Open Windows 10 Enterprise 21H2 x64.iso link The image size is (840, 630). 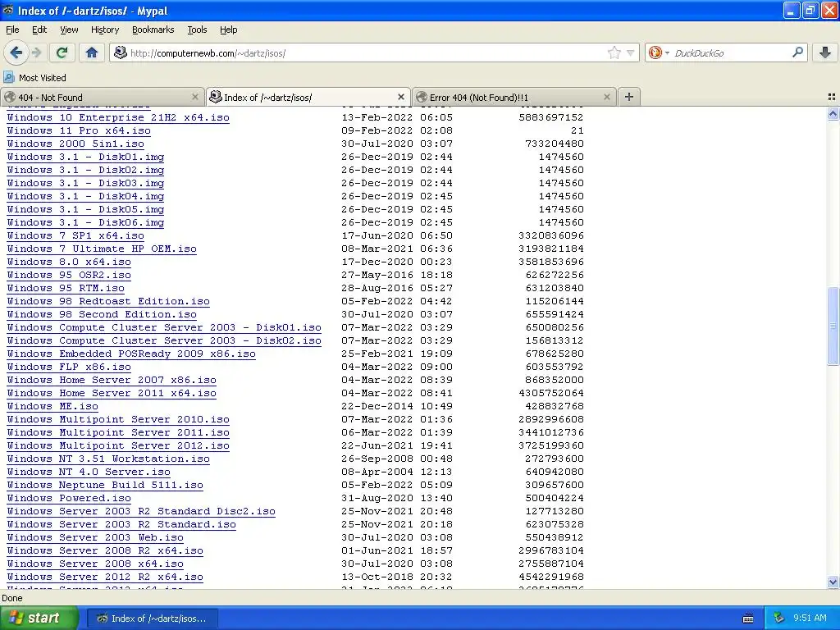click(x=118, y=118)
